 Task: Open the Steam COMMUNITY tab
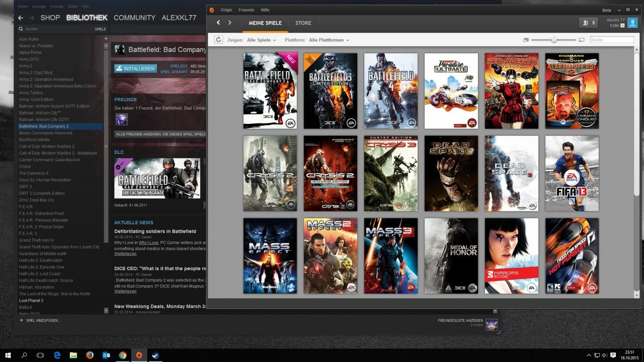[x=134, y=18]
